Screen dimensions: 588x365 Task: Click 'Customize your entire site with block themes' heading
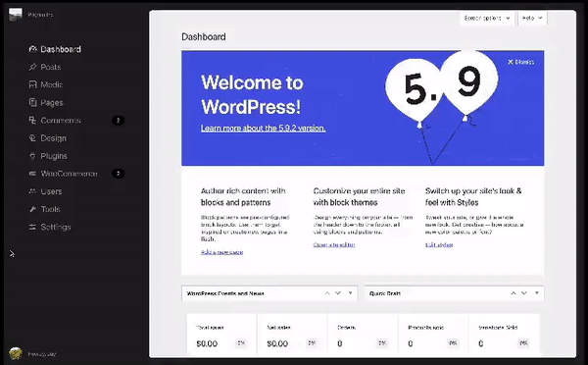[360, 197]
